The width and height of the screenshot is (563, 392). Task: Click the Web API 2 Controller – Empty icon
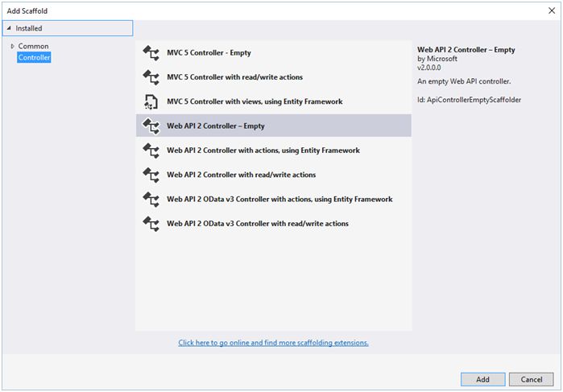tap(151, 126)
